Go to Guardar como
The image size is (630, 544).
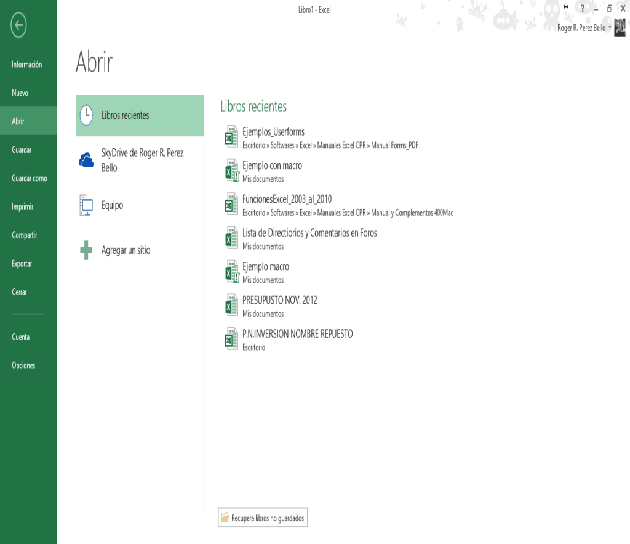click(29, 178)
